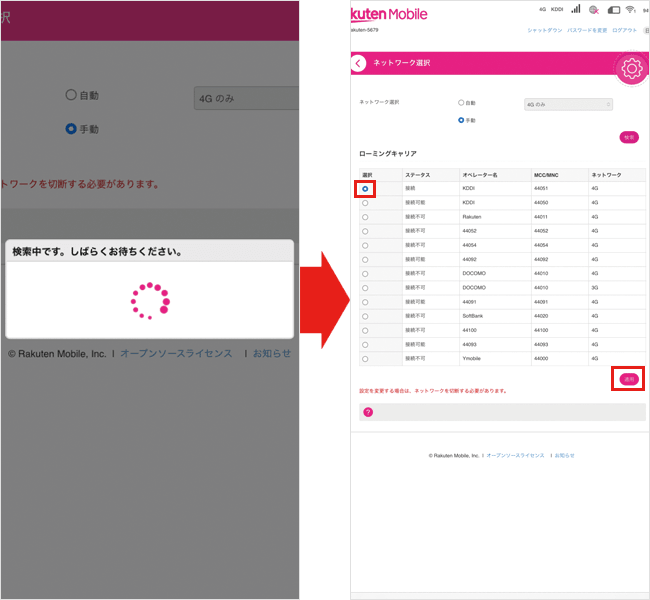Click the battery status icon

click(x=612, y=10)
